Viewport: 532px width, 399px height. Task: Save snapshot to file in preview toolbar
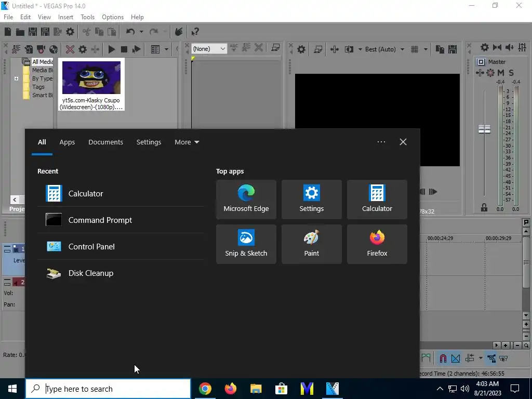[453, 49]
